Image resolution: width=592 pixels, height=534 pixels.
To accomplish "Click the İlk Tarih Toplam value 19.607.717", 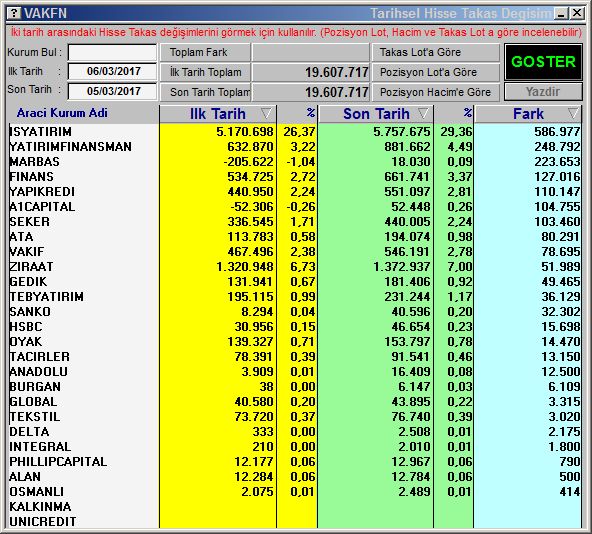I will point(337,72).
